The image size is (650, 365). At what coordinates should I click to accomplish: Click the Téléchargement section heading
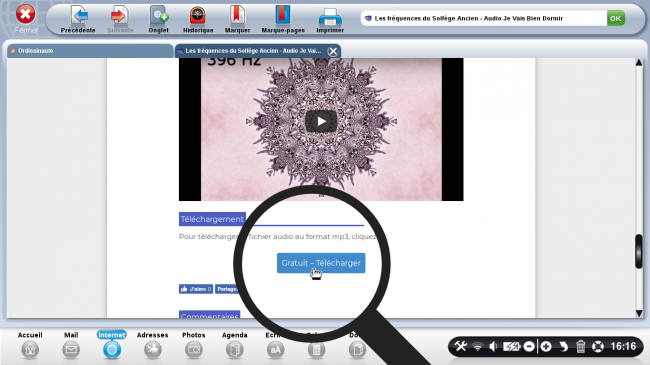(212, 219)
